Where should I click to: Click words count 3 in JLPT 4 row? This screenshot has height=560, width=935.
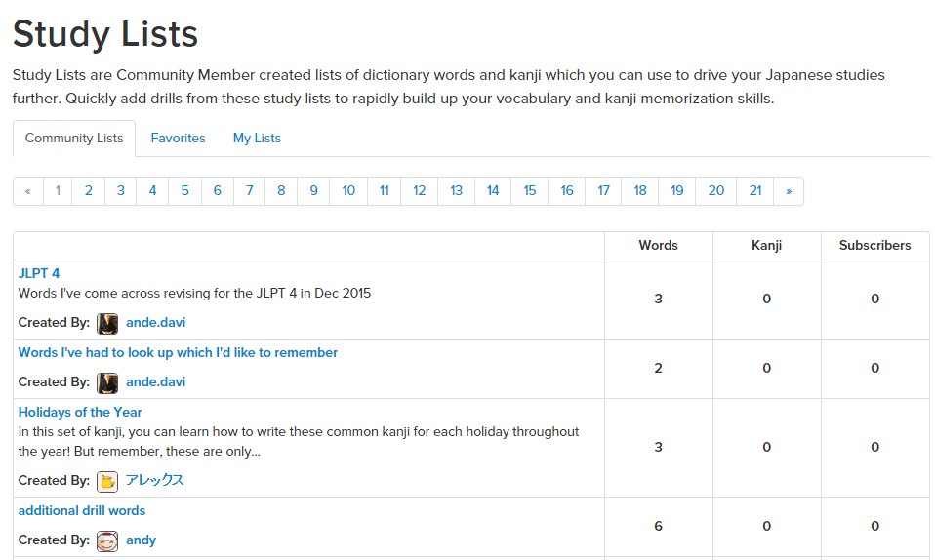659,300
